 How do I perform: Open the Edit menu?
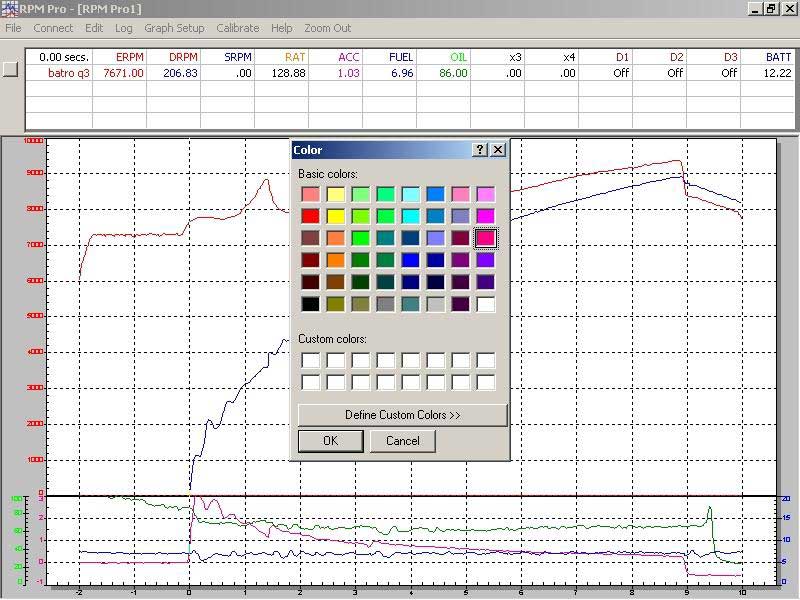94,28
